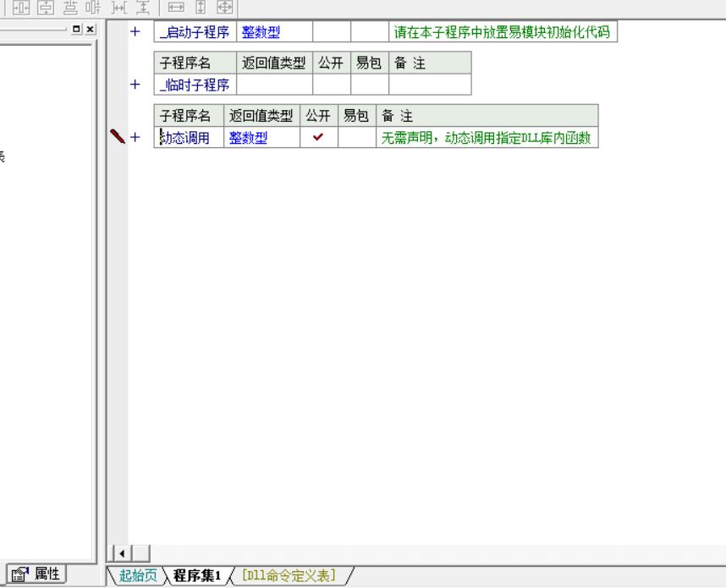726x588 pixels.
Task: Click the 请在本子程序中放置易模块初始化代码 remark
Action: coord(503,32)
